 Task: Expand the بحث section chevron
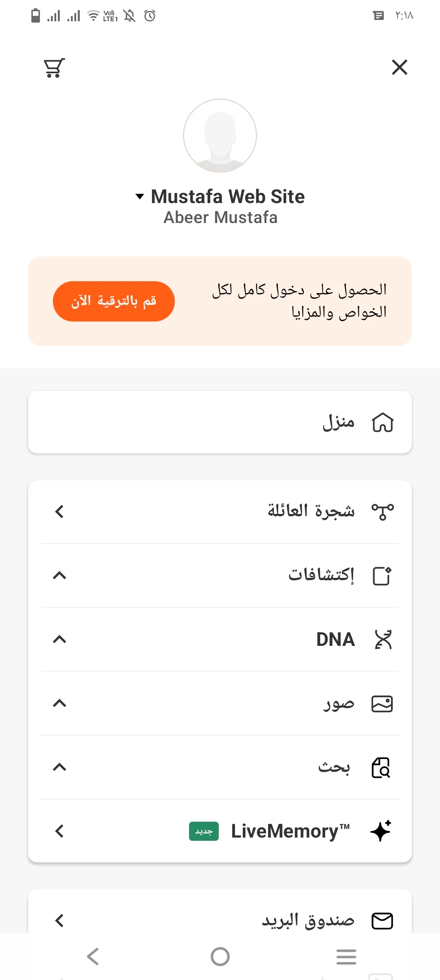point(59,767)
